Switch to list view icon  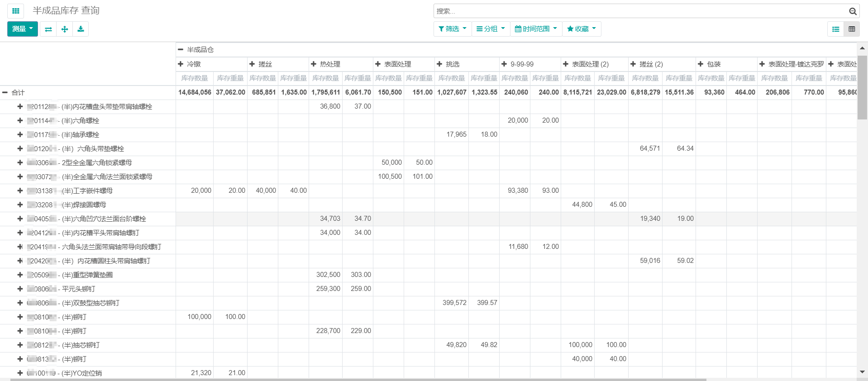coord(835,29)
